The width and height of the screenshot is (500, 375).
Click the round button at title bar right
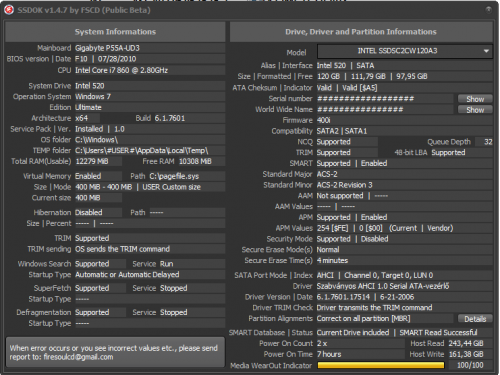click(488, 9)
